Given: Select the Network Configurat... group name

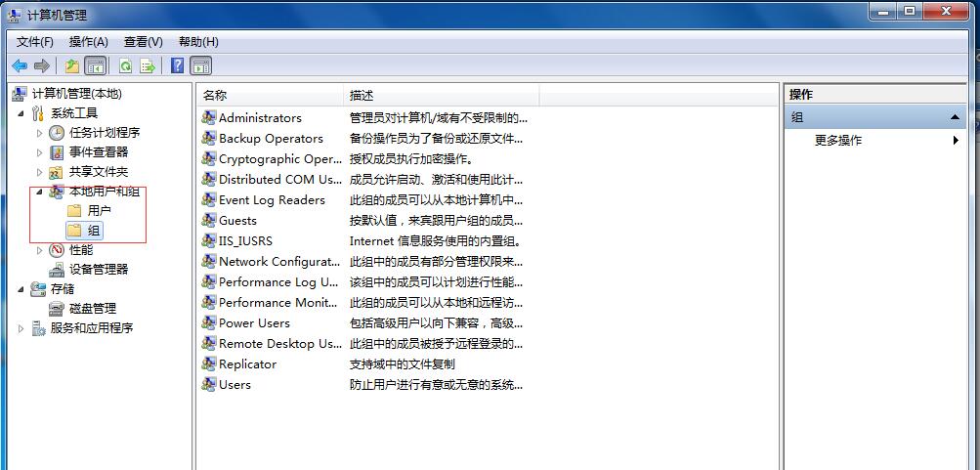Looking at the screenshot, I should pyautogui.click(x=279, y=261).
